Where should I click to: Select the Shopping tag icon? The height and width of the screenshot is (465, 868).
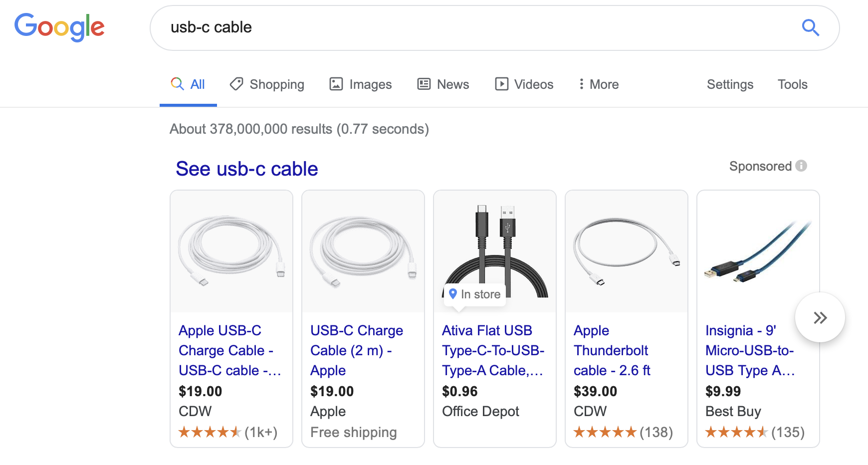pos(236,84)
